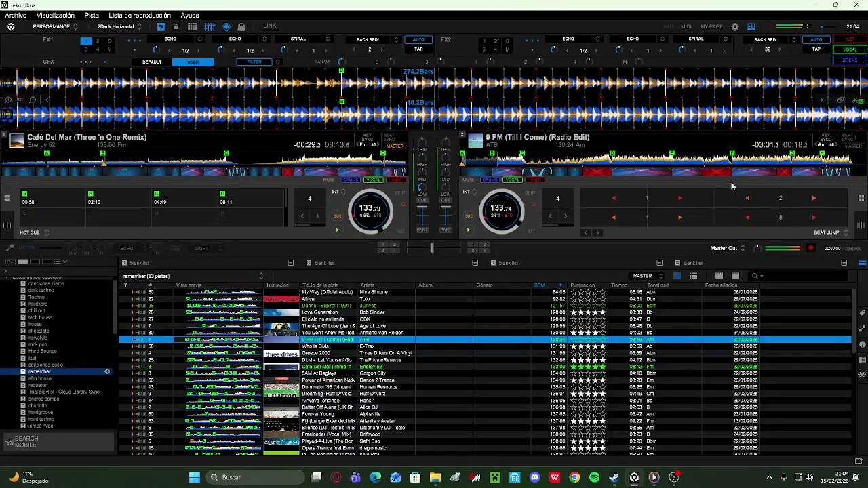Viewport: 868px width, 488px height.
Task: Open the sampler grid panel icon
Action: 193,26
